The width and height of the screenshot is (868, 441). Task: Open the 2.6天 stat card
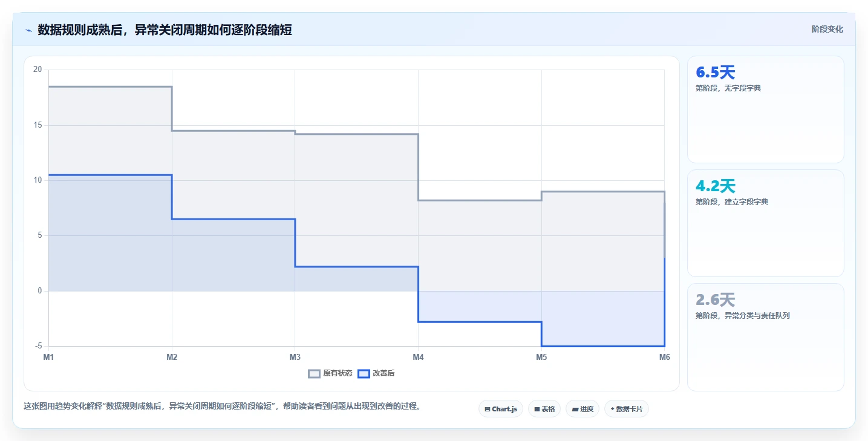[766, 337]
